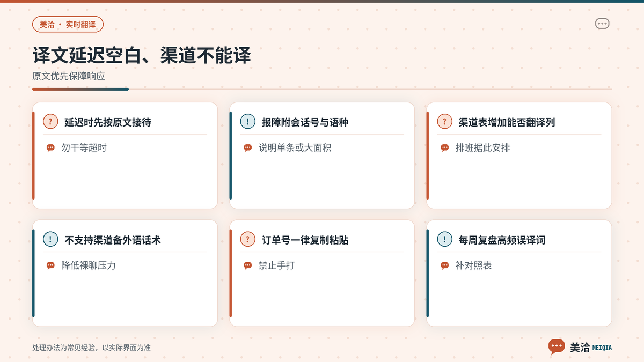The width and height of the screenshot is (644, 362).
Task: Click the card title 订单号一律复制粘贴
Action: [x=305, y=240]
